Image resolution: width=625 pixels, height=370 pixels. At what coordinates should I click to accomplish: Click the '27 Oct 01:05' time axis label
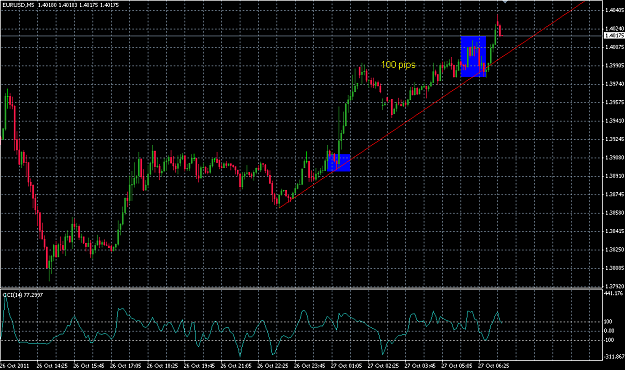point(346,365)
